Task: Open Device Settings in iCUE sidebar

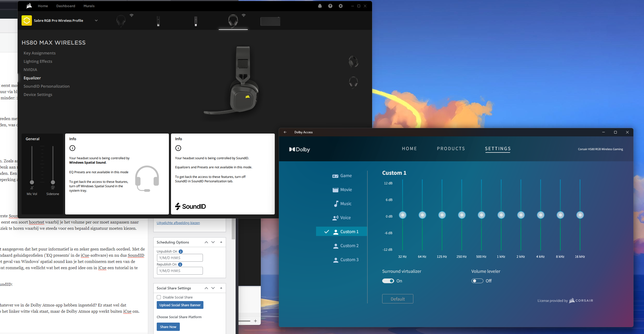Action: (x=38, y=94)
